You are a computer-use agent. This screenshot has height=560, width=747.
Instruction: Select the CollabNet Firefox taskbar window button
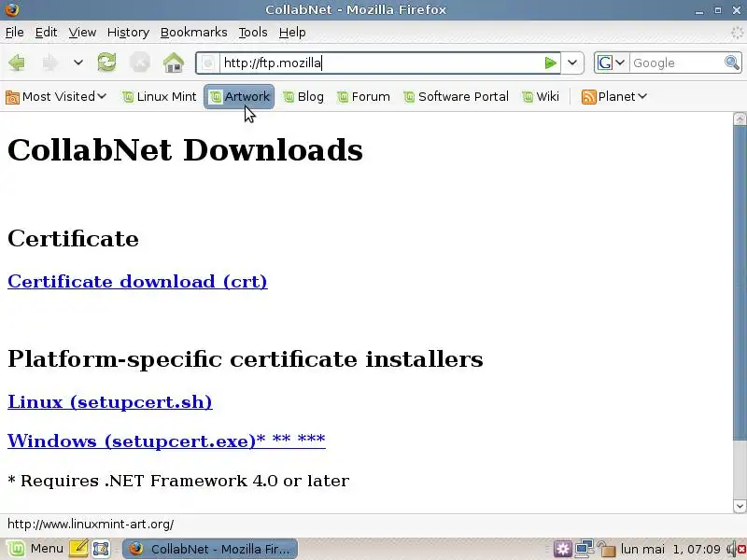click(x=210, y=549)
